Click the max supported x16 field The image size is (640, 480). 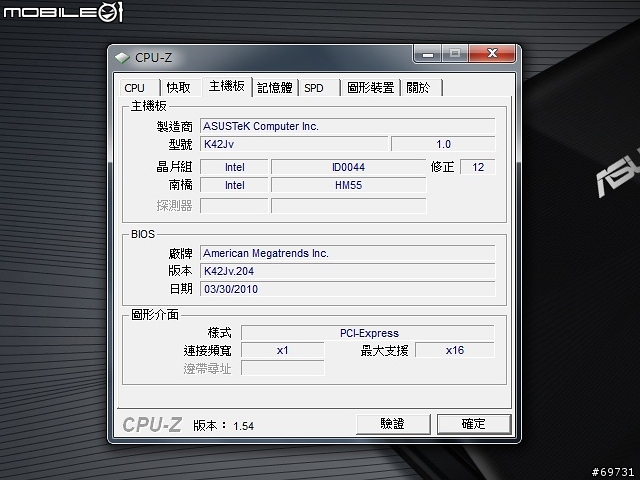tap(455, 350)
